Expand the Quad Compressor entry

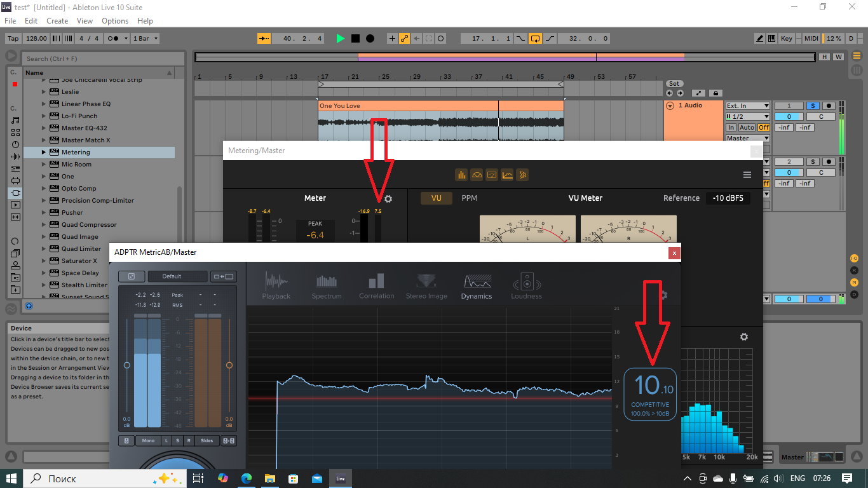pos(44,225)
